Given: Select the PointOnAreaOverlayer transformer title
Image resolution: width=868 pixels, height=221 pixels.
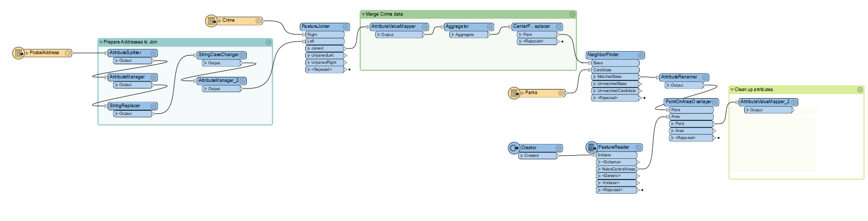Looking at the screenshot, I should point(688,102).
